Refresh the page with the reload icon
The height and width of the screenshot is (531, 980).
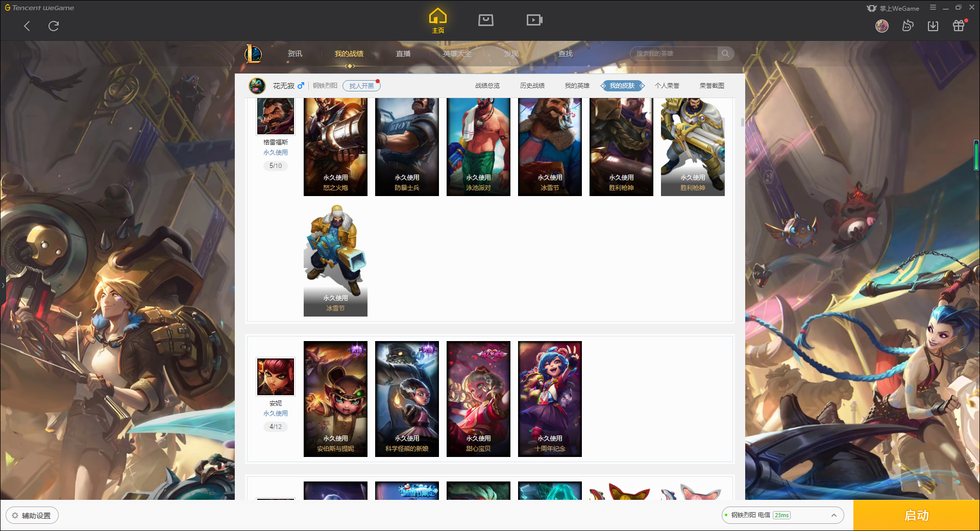coord(54,26)
